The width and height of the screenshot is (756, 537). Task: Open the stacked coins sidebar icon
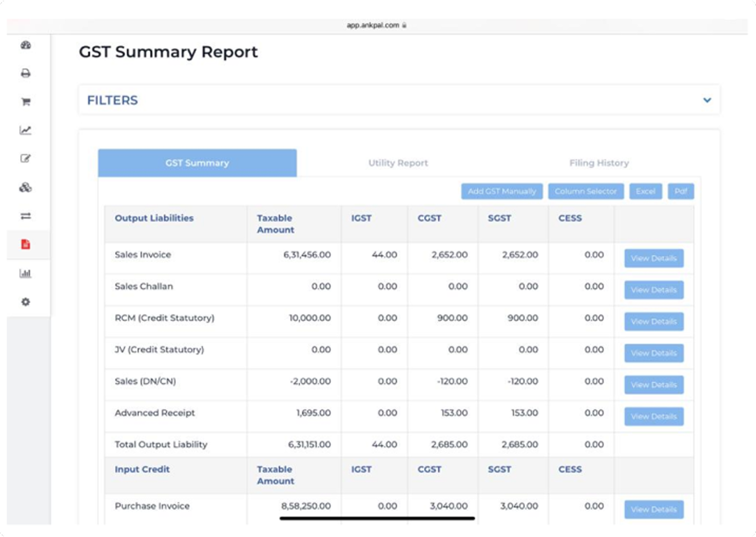pos(26,188)
